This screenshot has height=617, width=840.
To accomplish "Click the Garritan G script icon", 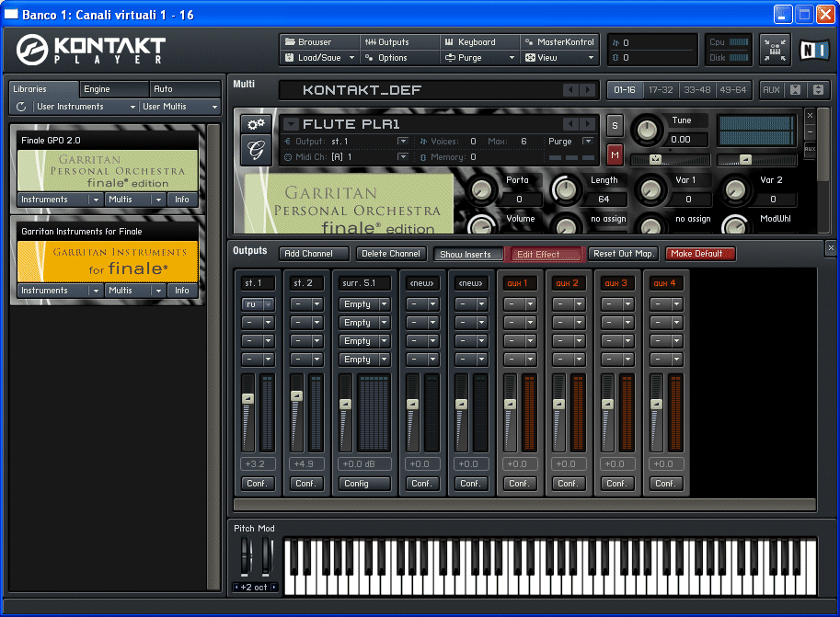I will pyautogui.click(x=255, y=150).
